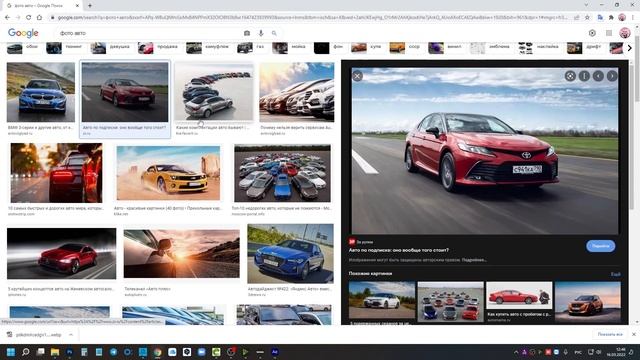Open colorful cars lot similar image
640x360 pixels.
pyautogui.click(x=451, y=302)
